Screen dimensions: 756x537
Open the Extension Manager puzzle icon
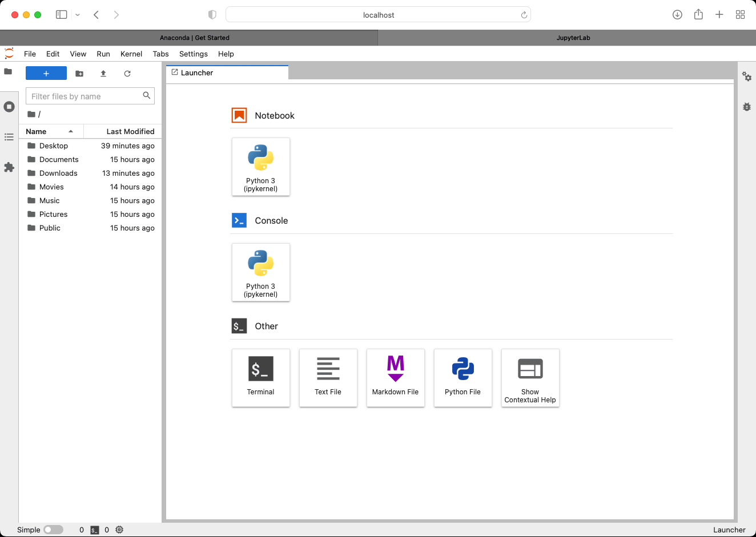coord(9,167)
